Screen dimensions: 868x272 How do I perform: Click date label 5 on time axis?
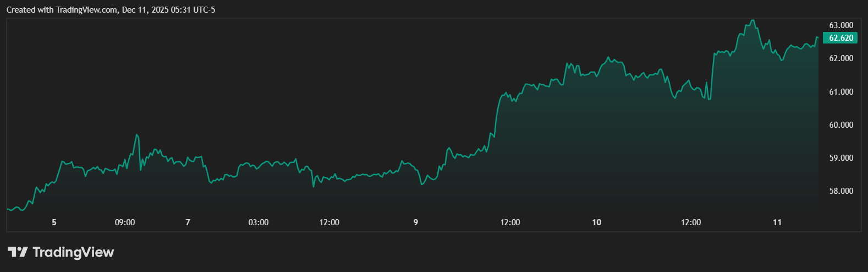coord(54,222)
